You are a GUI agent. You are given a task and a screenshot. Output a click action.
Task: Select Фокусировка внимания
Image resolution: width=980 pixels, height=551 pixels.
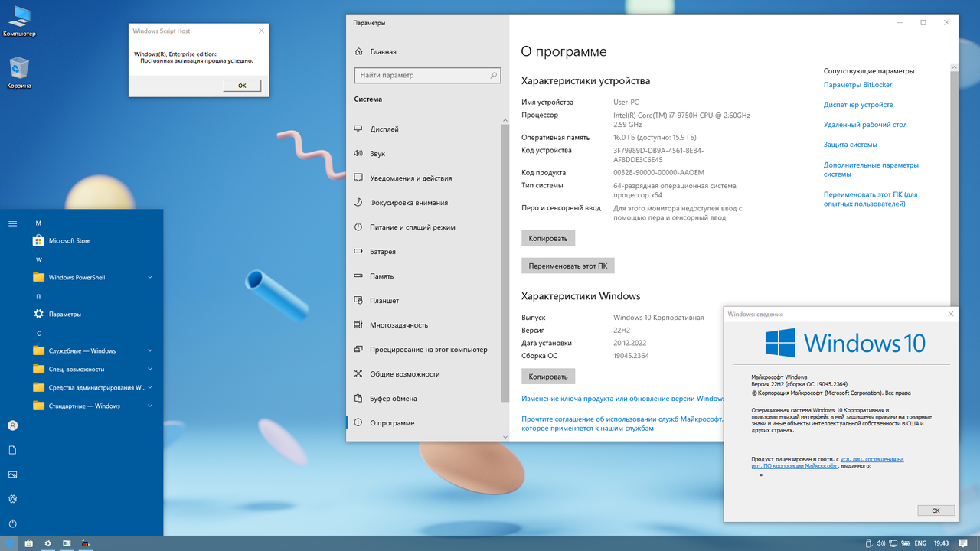tap(423, 203)
